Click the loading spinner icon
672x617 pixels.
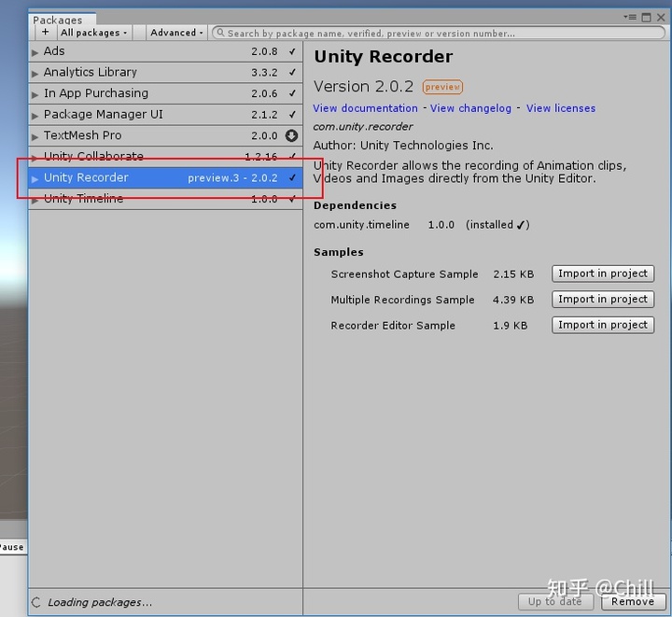pyautogui.click(x=36, y=602)
